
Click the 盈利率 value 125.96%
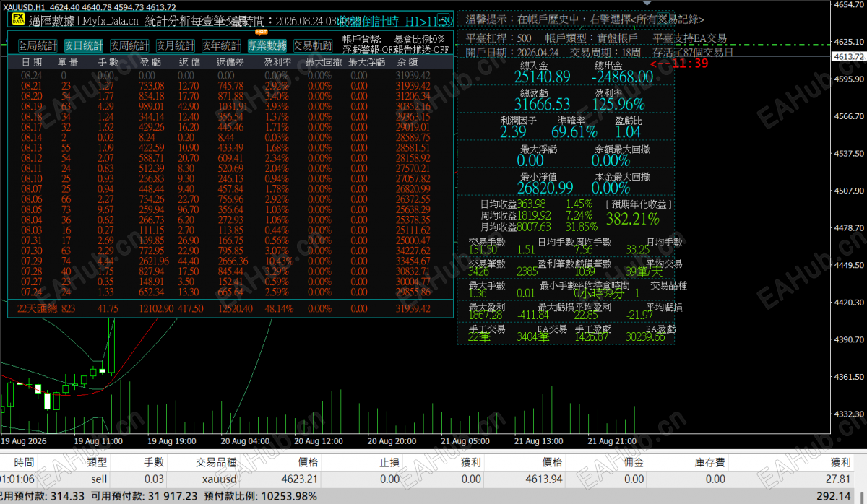tap(618, 105)
